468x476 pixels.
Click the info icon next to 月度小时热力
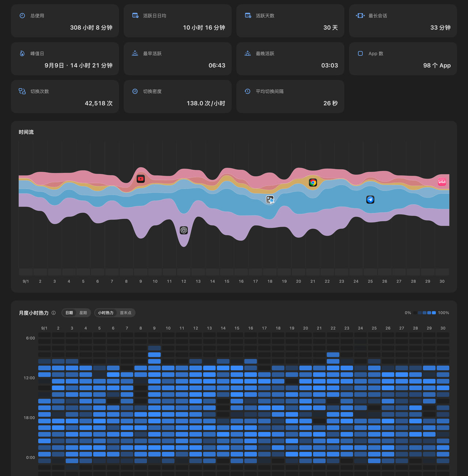[x=54, y=313]
